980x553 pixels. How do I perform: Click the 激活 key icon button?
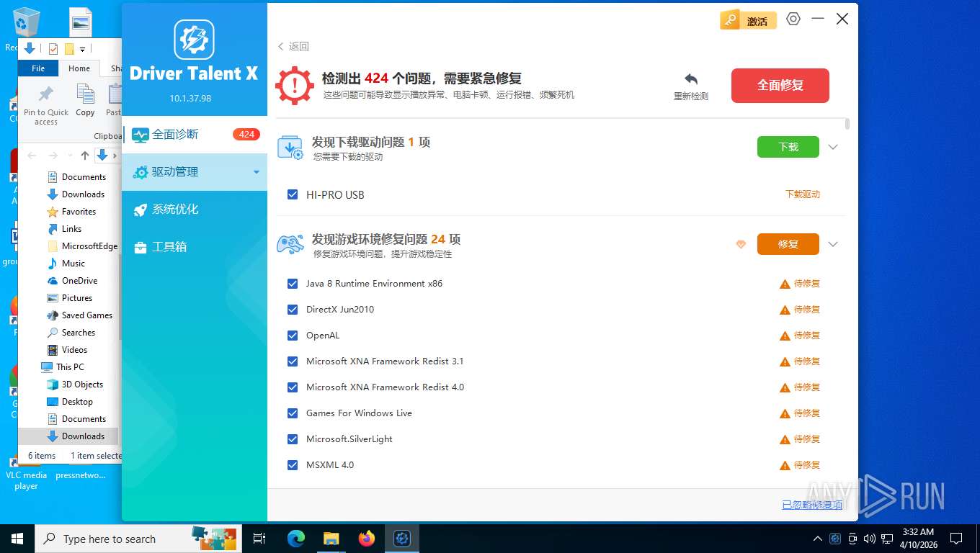point(748,21)
